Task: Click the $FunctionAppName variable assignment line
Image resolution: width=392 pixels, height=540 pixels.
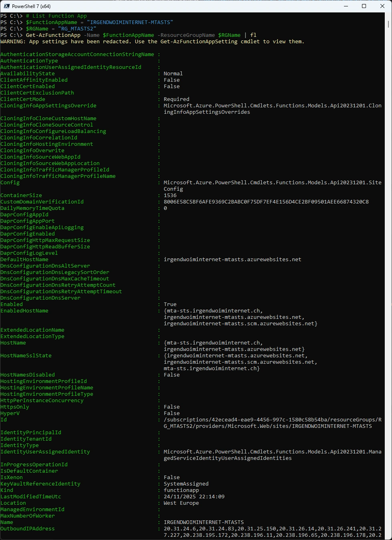Action: tap(99, 22)
